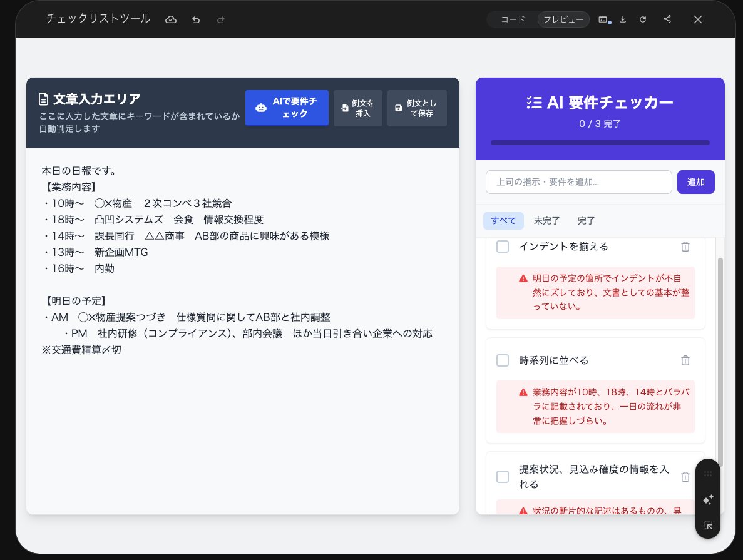The image size is (743, 560).
Task: Click the warning about 業務内容が10時、18時、14時
Action: click(x=596, y=407)
